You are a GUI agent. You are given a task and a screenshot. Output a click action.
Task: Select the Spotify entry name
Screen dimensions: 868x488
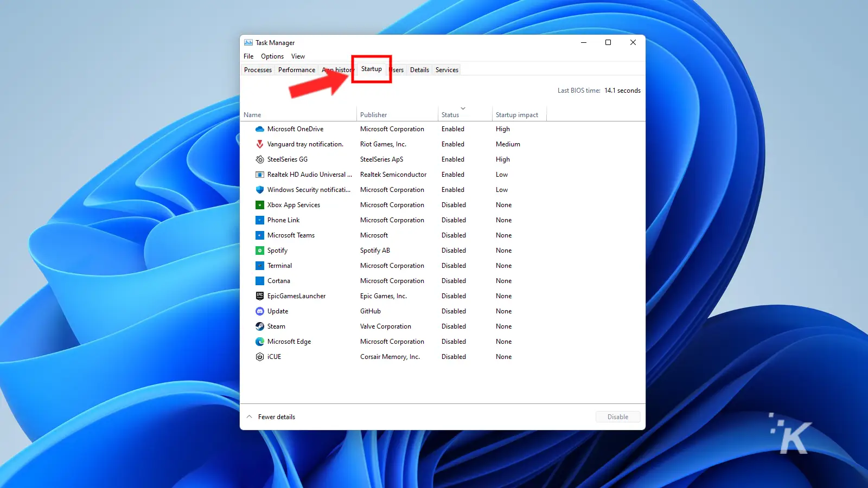coord(277,251)
